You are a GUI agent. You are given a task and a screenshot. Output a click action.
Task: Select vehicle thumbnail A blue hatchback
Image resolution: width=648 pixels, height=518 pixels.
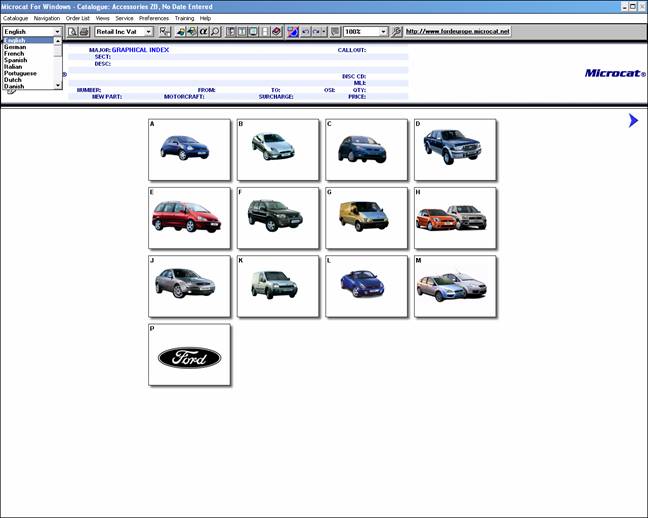coord(189,150)
